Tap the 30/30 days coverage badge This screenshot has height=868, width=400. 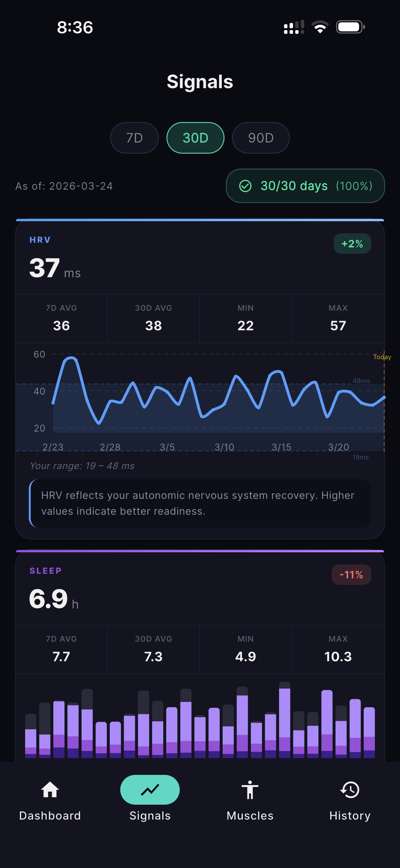coord(305,186)
